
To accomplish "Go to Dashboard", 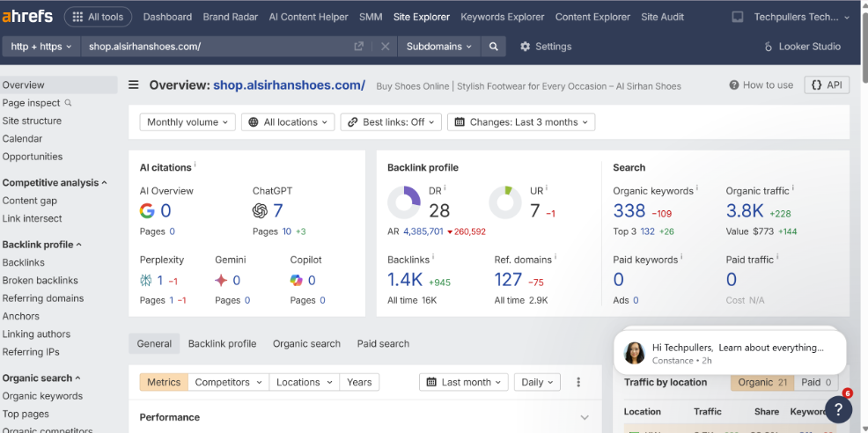I will [167, 18].
